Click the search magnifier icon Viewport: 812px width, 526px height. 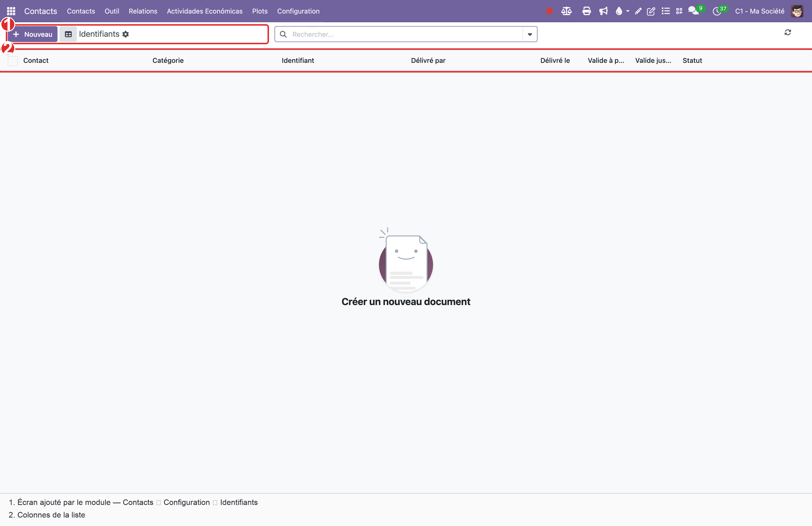tap(283, 34)
